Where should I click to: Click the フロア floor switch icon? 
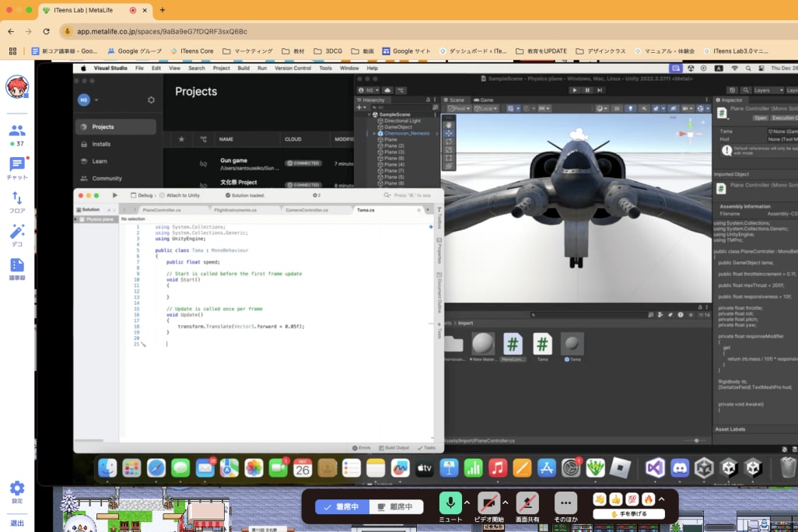click(17, 198)
